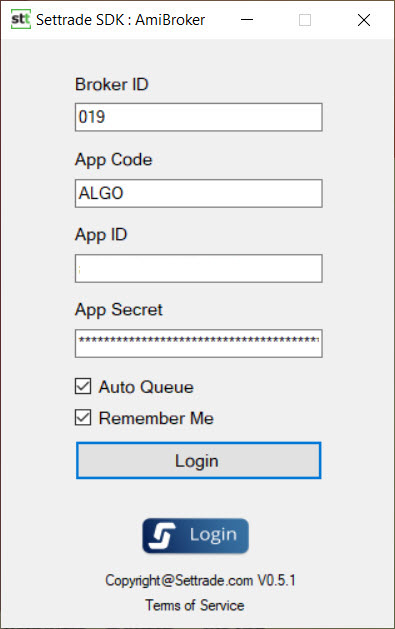The image size is (395, 629).
Task: Click the stt app icon in title bar
Action: 20,19
